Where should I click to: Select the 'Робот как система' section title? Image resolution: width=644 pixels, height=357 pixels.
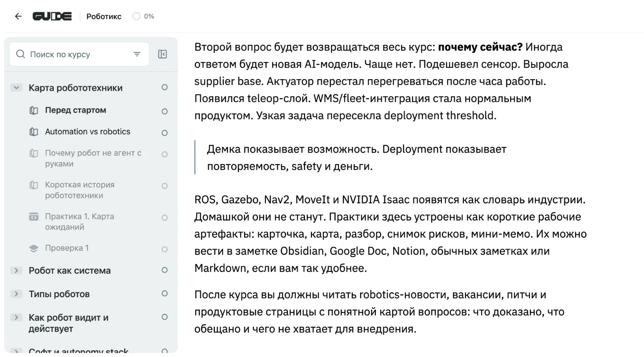tap(70, 270)
